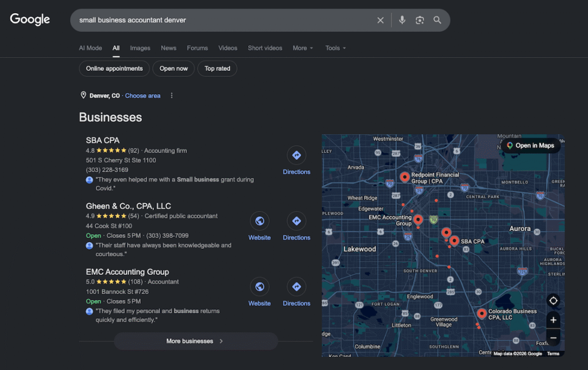Open map Terms link
This screenshot has height=370, width=588.
[x=553, y=353]
